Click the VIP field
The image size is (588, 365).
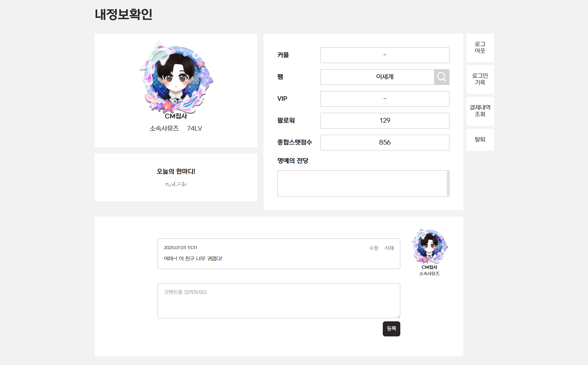pyautogui.click(x=385, y=99)
